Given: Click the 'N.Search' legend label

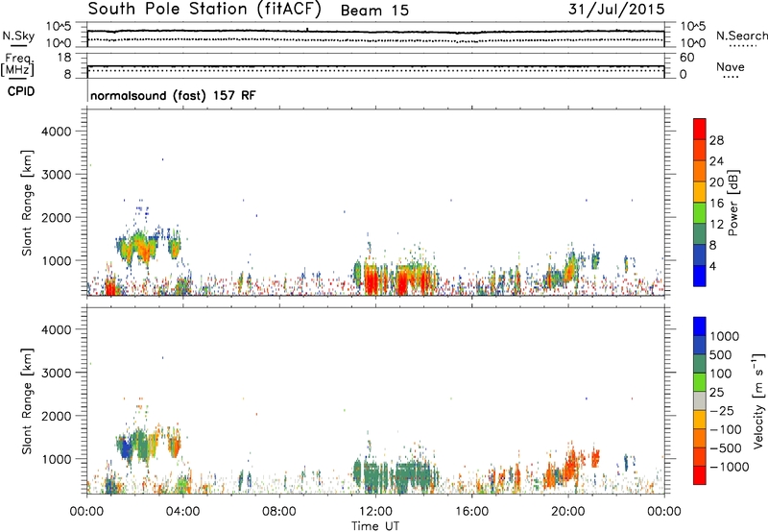Looking at the screenshot, I should pyautogui.click(x=741, y=36).
